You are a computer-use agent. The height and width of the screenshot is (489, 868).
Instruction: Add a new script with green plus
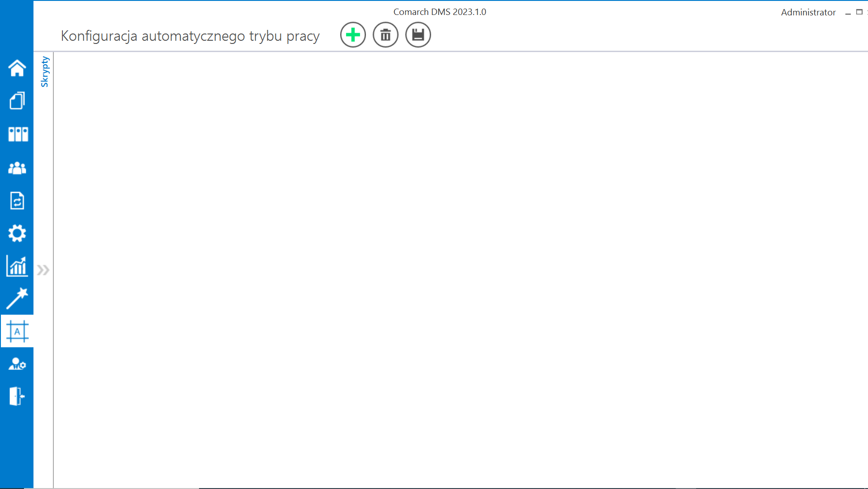[353, 35]
